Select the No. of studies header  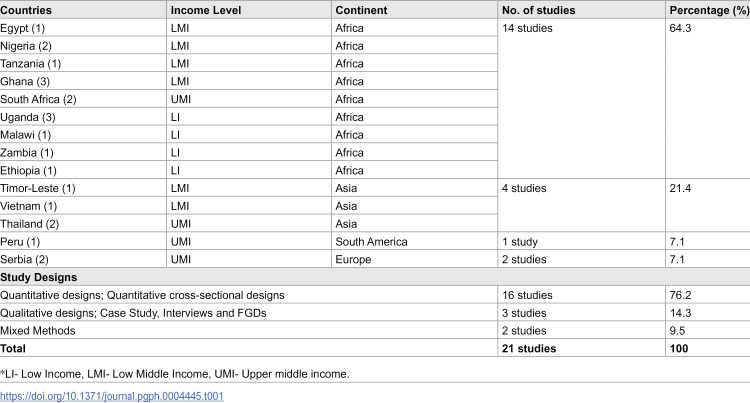tap(539, 10)
